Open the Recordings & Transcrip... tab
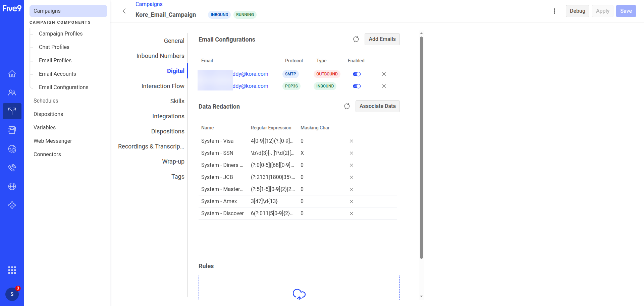This screenshot has height=306, width=644. click(x=151, y=146)
